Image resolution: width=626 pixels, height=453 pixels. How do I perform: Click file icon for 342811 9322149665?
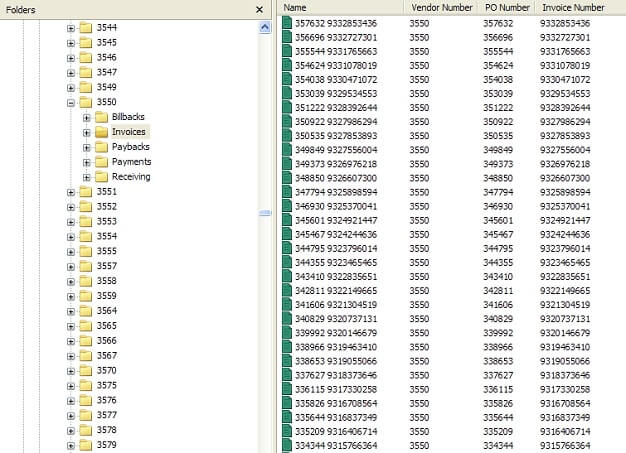tap(287, 291)
